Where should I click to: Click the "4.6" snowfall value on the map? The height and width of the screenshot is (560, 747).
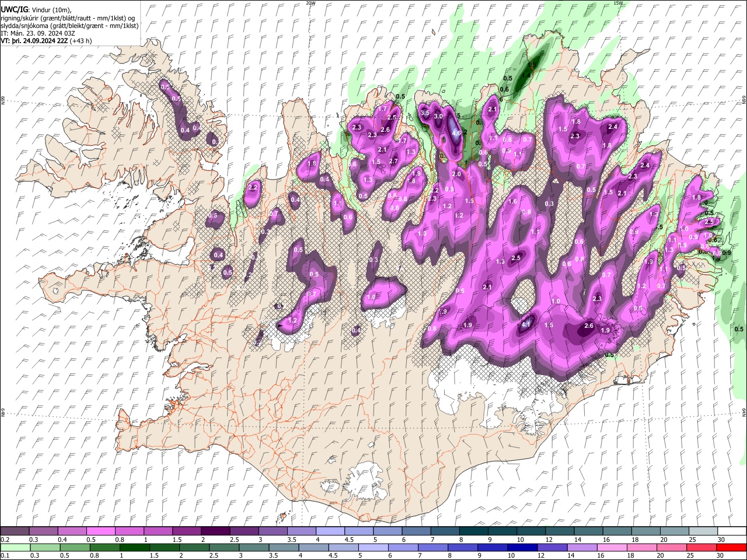(x=456, y=133)
